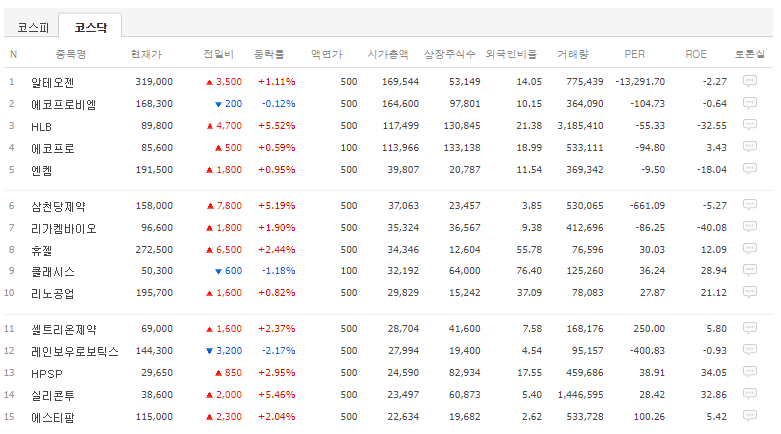View details of 리가켐바이오

click(x=64, y=228)
